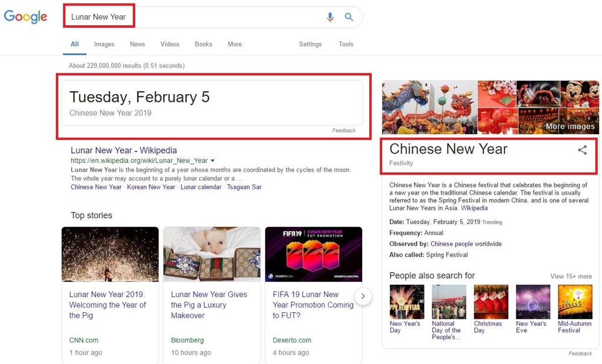Open the More search categories menu
Screen dimensions: 602x364
click(235, 44)
